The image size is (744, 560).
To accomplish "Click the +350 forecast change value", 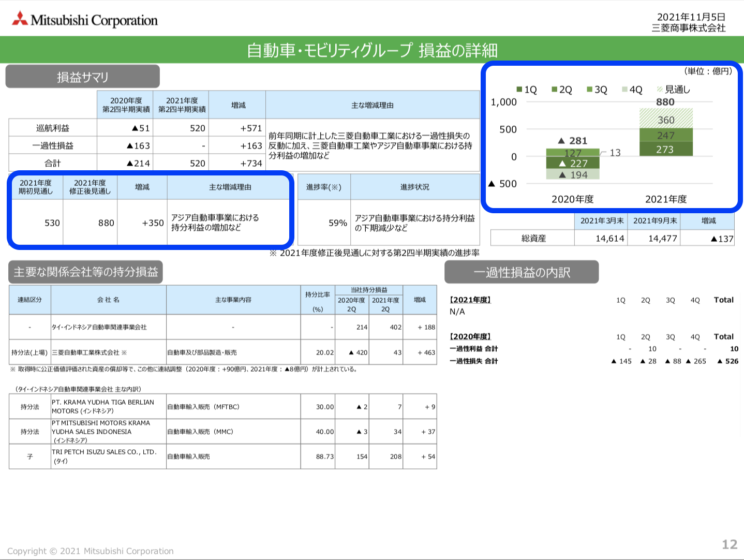I will tap(153, 223).
